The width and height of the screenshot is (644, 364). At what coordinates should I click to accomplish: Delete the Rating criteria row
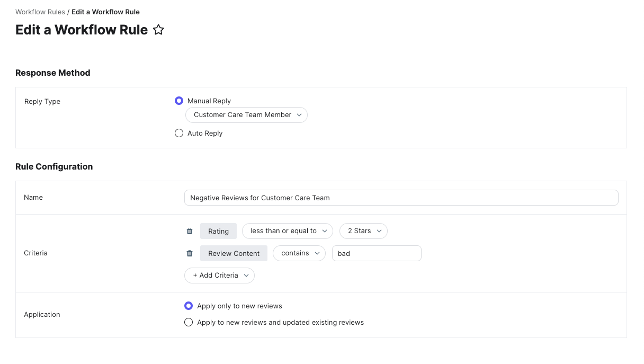tap(190, 231)
